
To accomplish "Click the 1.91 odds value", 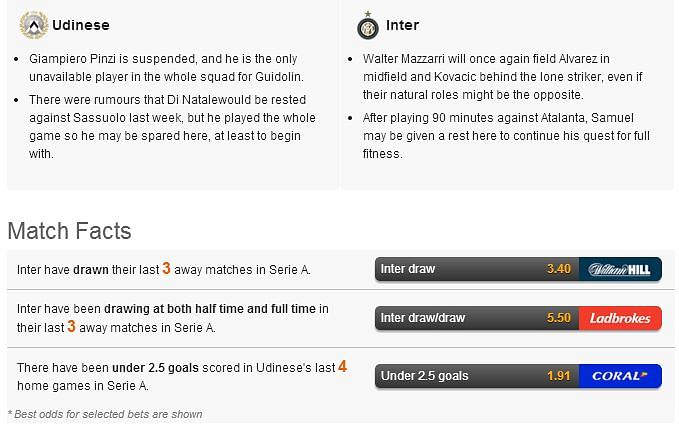I will (559, 376).
